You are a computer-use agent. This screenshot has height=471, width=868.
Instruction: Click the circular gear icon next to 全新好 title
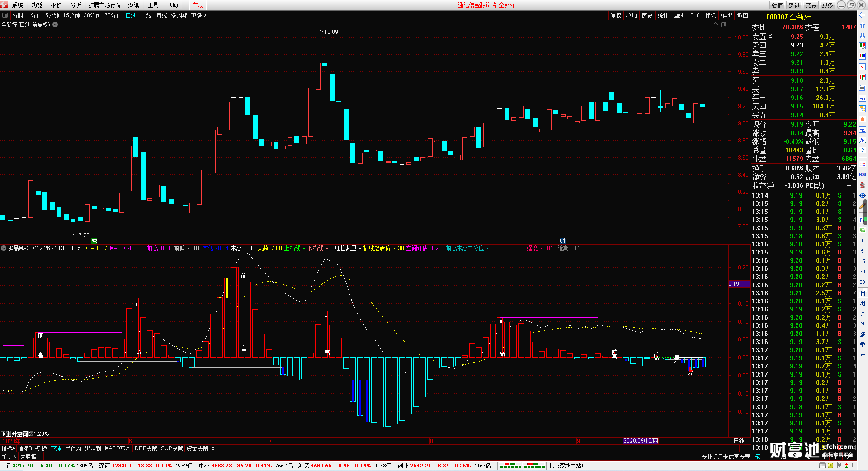click(x=55, y=24)
